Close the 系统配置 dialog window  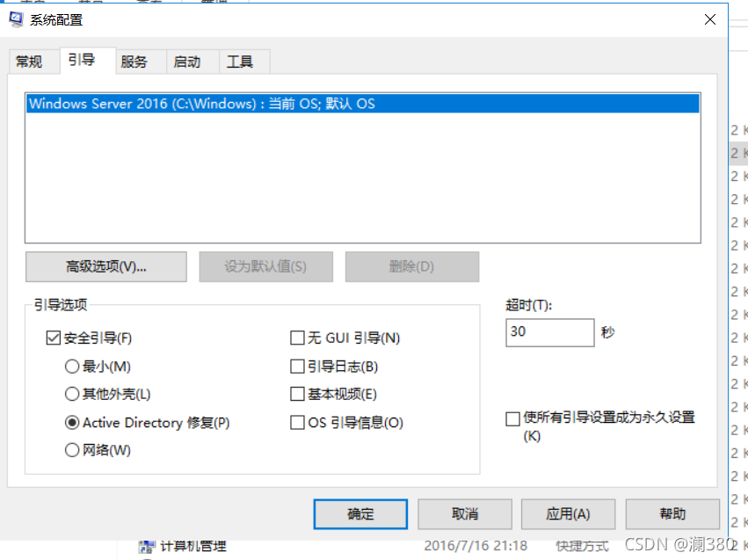click(710, 19)
